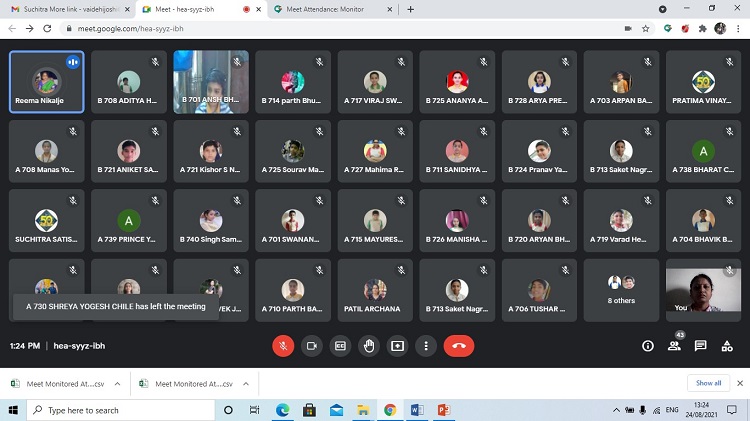Screen dimensions: 750x421
Task: Open PowerPoint from the taskbar
Action: 444,410
